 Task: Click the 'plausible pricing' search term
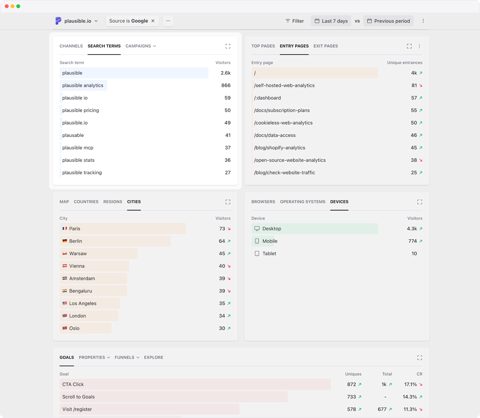[x=80, y=110]
